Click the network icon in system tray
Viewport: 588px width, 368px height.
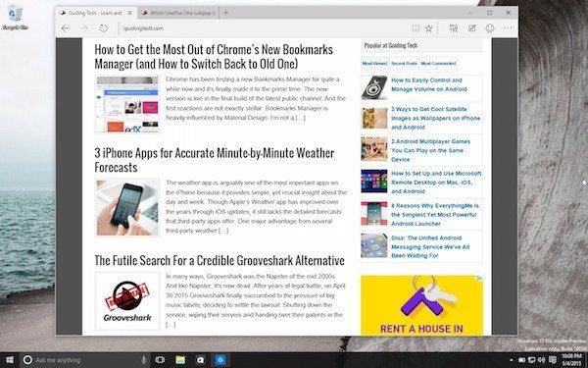click(531, 360)
